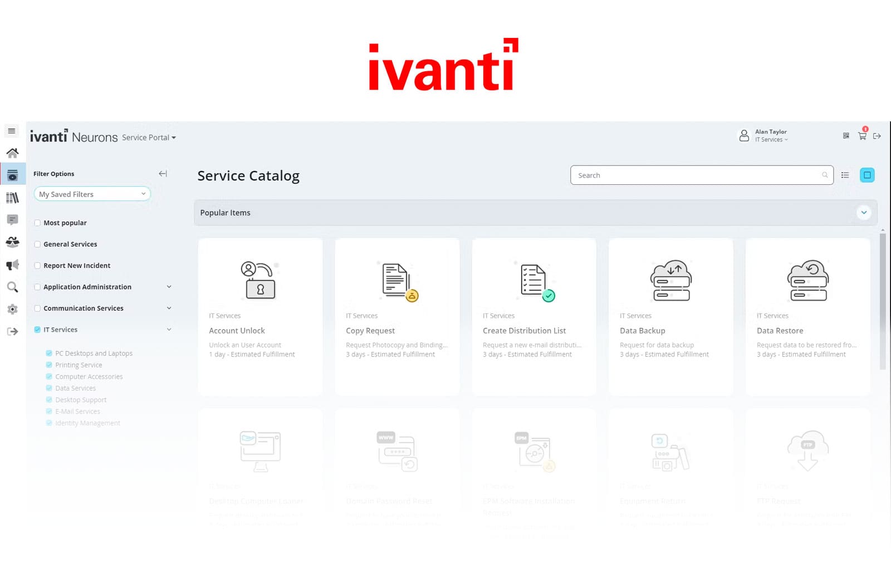Click the settings gear icon in sidebar
891x588 pixels.
(x=12, y=309)
